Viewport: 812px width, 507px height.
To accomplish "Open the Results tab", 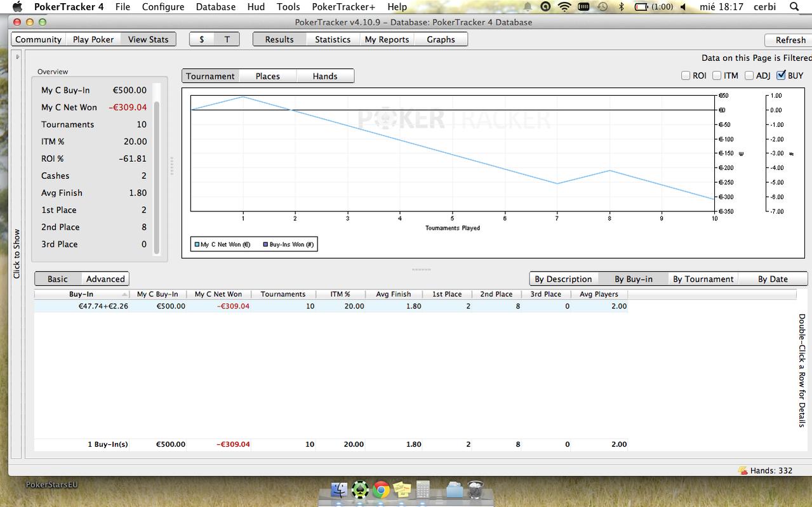I will tap(279, 39).
